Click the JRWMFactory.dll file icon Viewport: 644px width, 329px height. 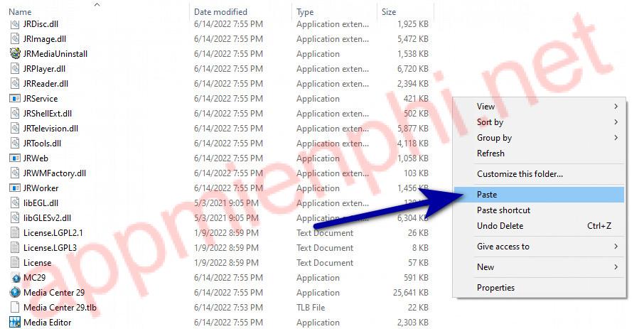[x=15, y=173]
